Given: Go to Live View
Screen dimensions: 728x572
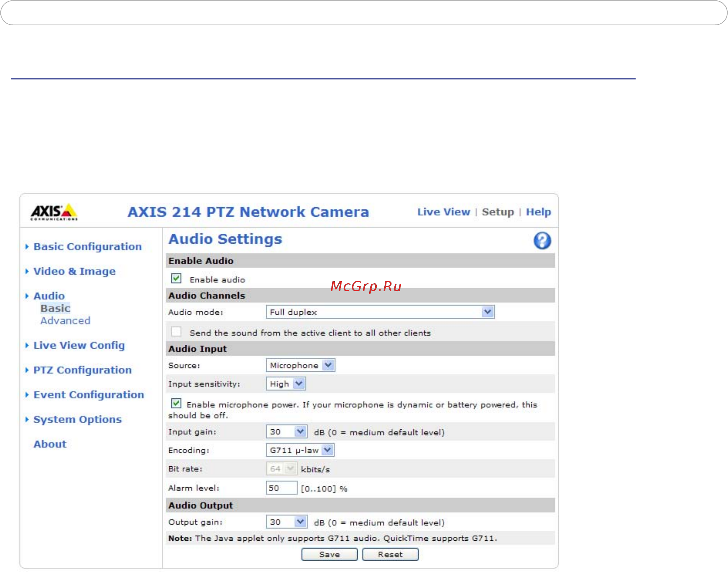Looking at the screenshot, I should click(x=444, y=212).
